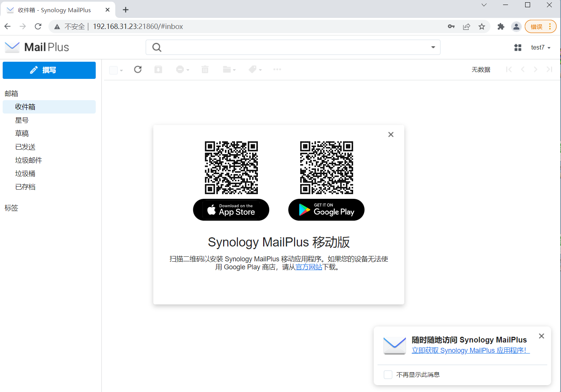The image size is (561, 392).
Task: Click the share page icon
Action: coord(466,26)
